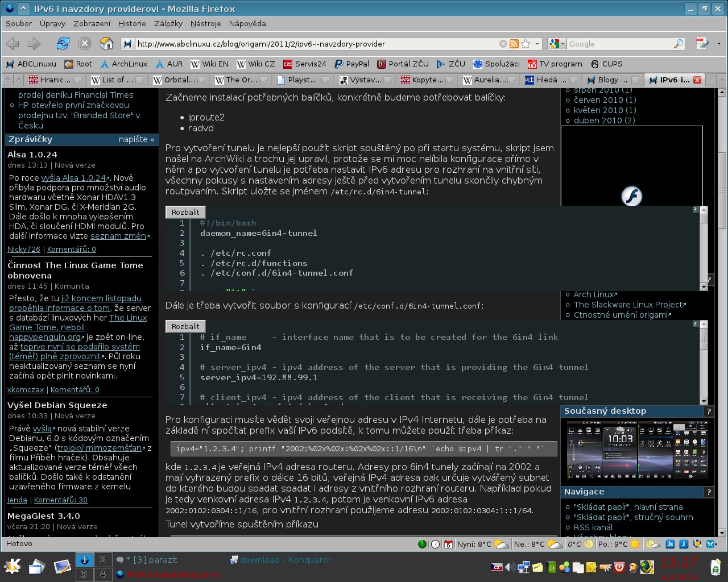Image resolution: width=728 pixels, height=582 pixels.
Task: Switch to virtual desktop 2 in pager
Action: 103,560
